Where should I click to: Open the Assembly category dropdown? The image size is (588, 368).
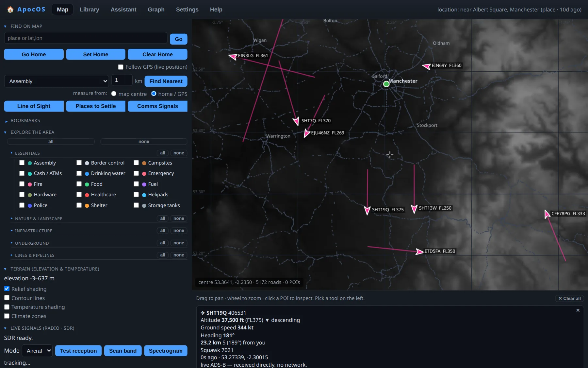coord(57,81)
